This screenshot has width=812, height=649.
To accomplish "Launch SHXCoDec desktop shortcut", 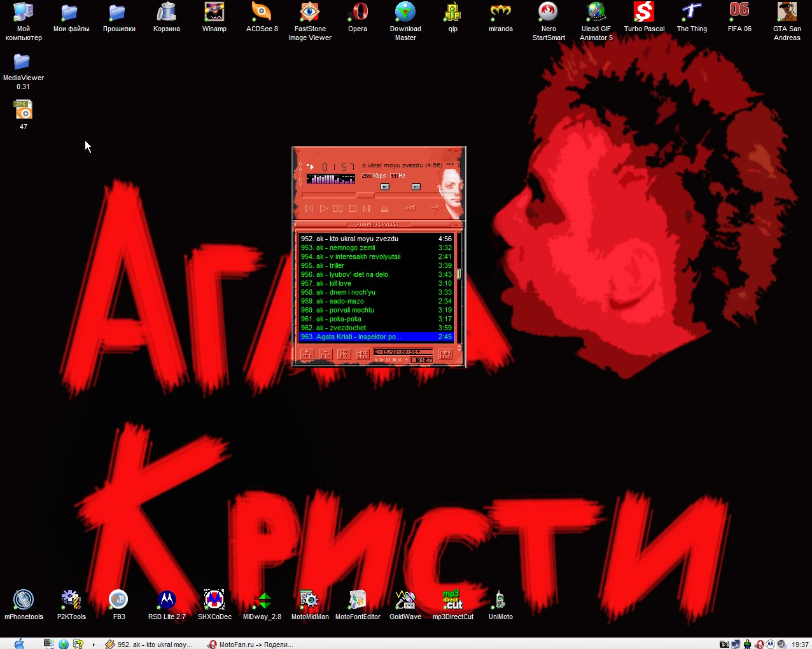I will [214, 604].
